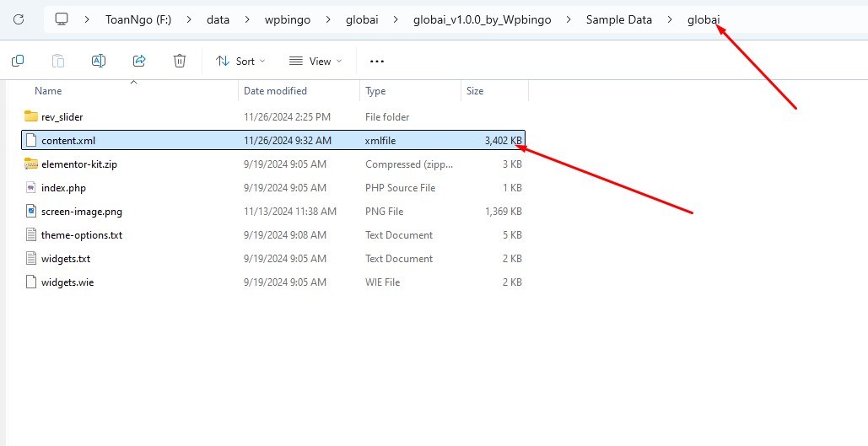The height and width of the screenshot is (446, 868).
Task: Expand chevron after Sample Data breadcrumb
Action: click(x=670, y=19)
